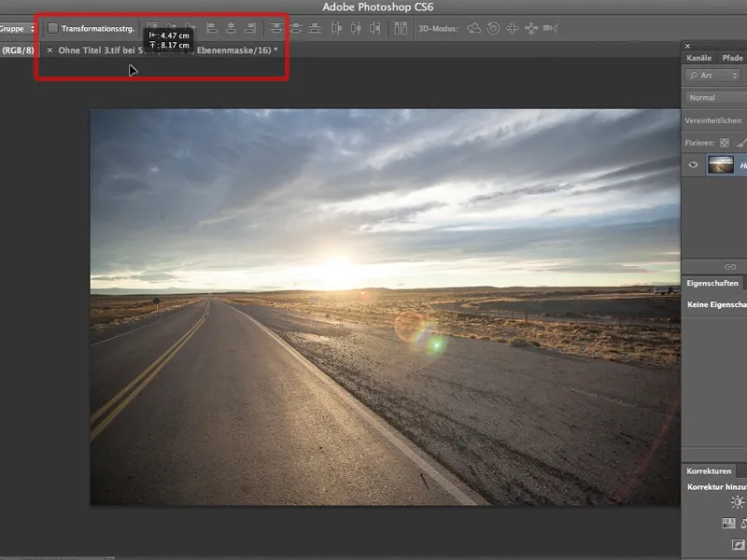Enable the Transformationsstrg. checkbox

pos(53,29)
